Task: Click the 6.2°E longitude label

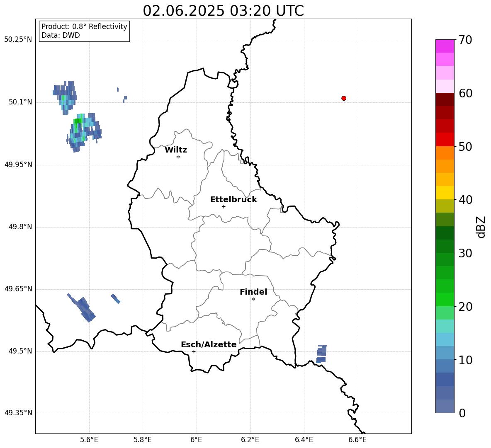Action: point(250,440)
